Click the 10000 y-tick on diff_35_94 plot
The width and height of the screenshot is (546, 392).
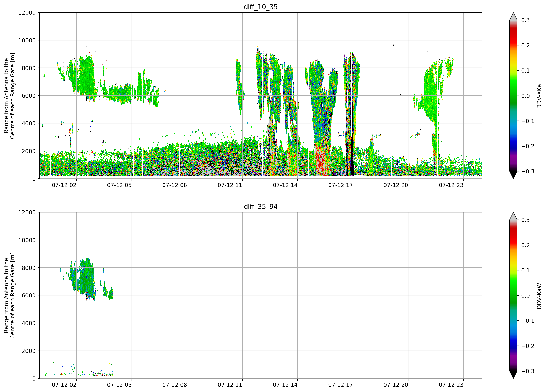27,240
